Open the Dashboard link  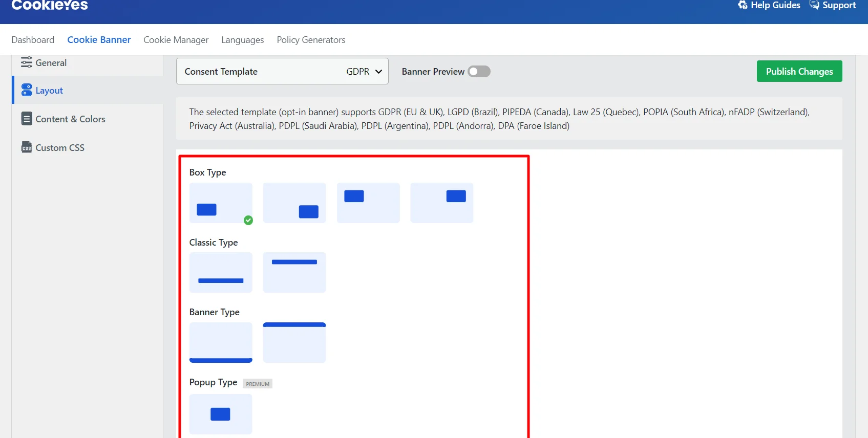coord(33,40)
